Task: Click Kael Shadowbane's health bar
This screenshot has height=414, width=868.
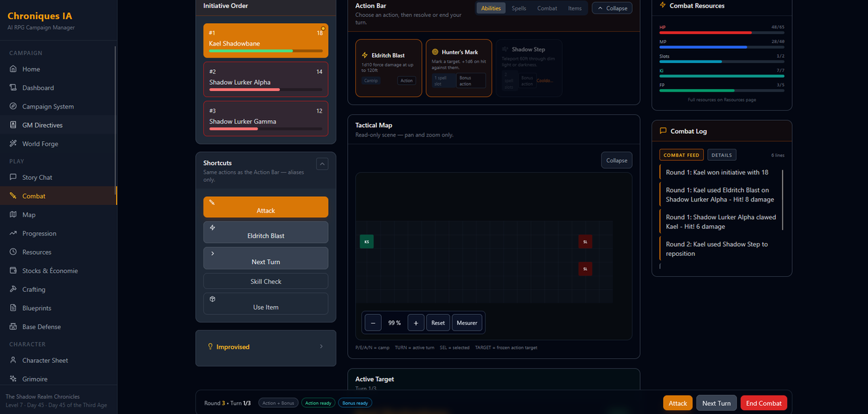Action: (266, 51)
